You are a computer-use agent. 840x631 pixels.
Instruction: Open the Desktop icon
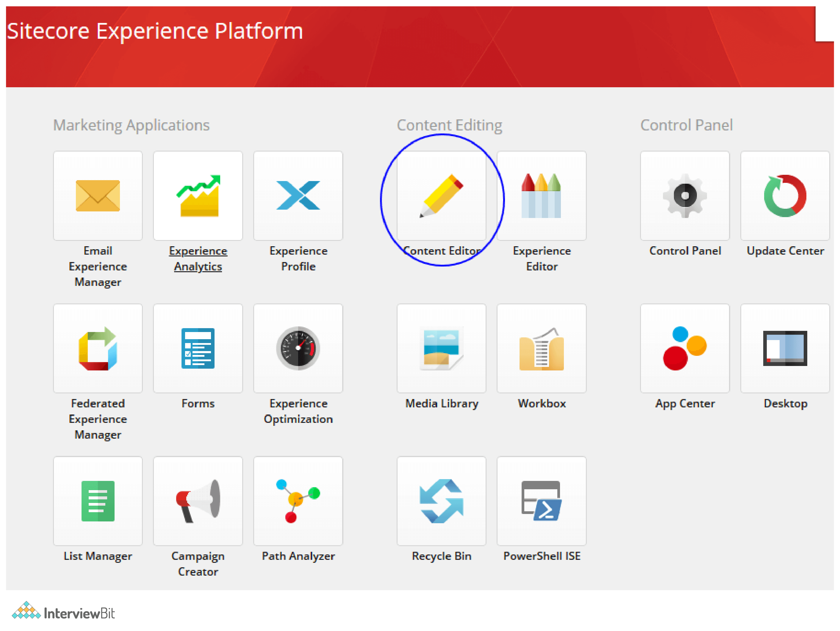(785, 348)
